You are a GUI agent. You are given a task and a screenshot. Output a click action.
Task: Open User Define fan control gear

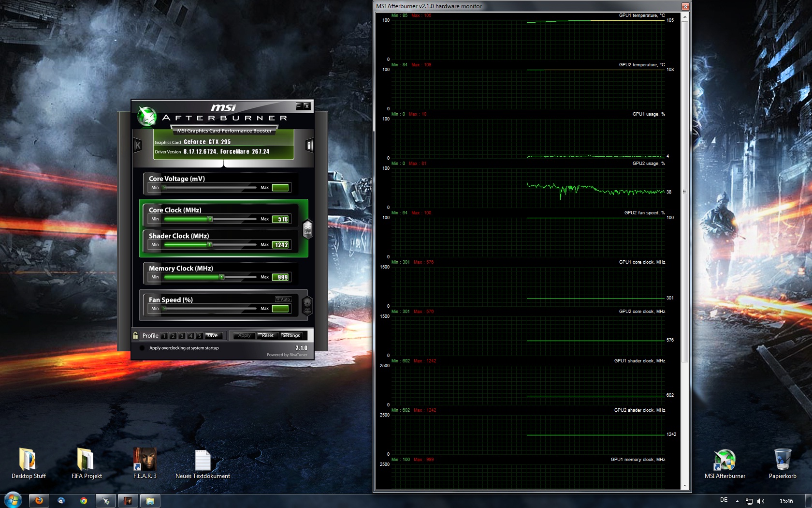(307, 306)
